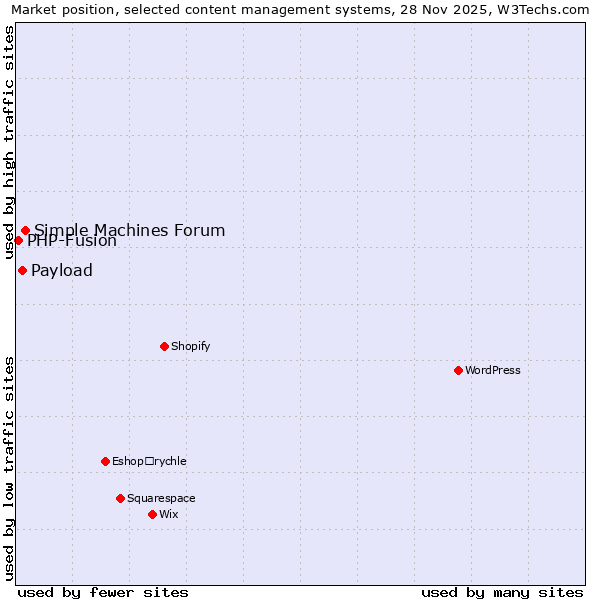Screen dimensions: 600x600
Task: Click 'used by many sites' axis label
Action: click(502, 593)
